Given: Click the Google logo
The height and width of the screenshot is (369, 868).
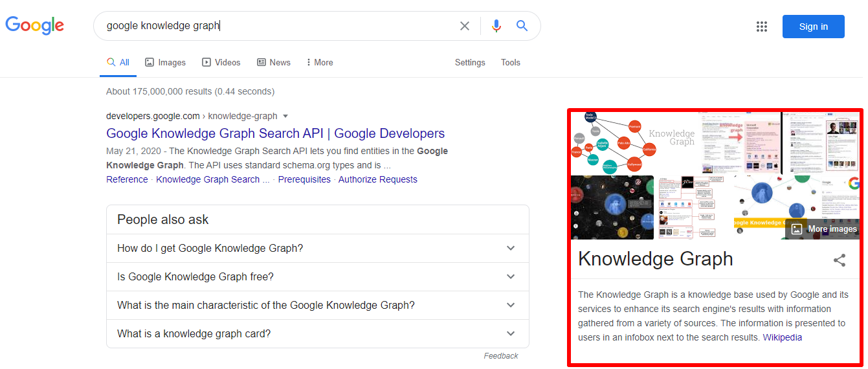Looking at the screenshot, I should pos(35,25).
